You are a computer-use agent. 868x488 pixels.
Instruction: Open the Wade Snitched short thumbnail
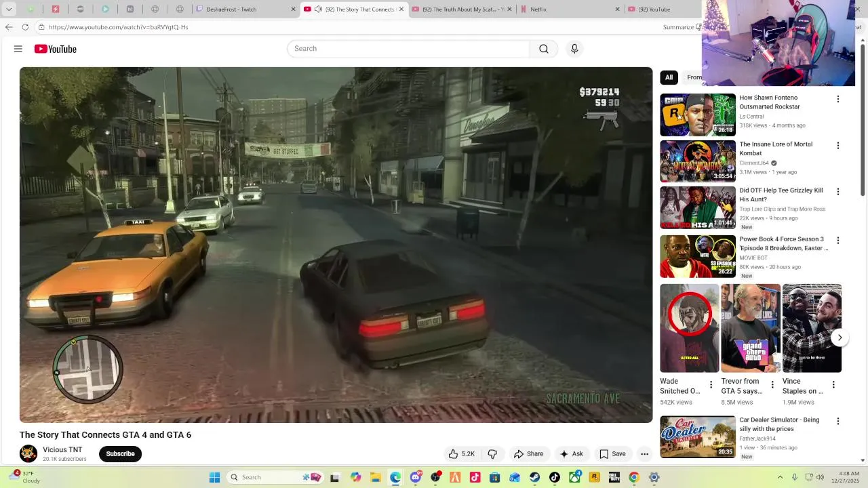[x=690, y=328]
